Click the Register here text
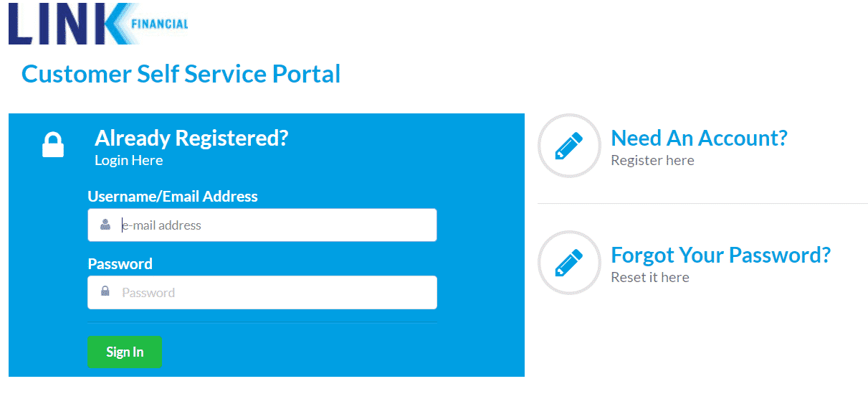The height and width of the screenshot is (394, 868). click(652, 160)
